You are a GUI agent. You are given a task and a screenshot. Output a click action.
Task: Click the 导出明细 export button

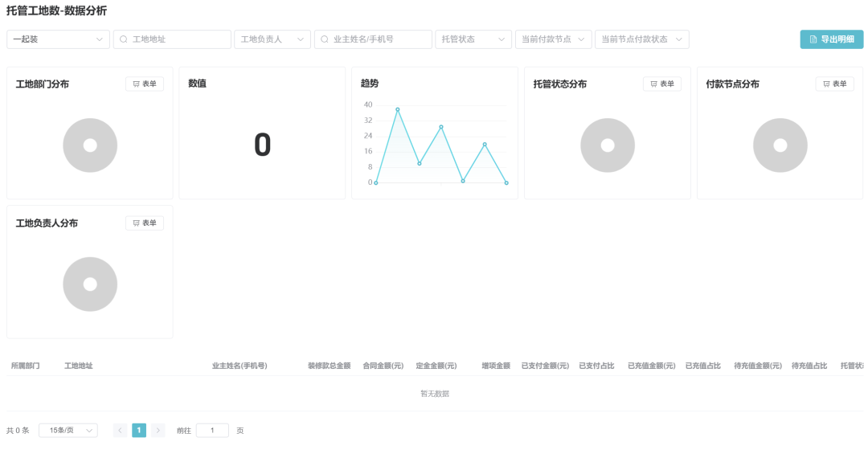click(x=831, y=39)
